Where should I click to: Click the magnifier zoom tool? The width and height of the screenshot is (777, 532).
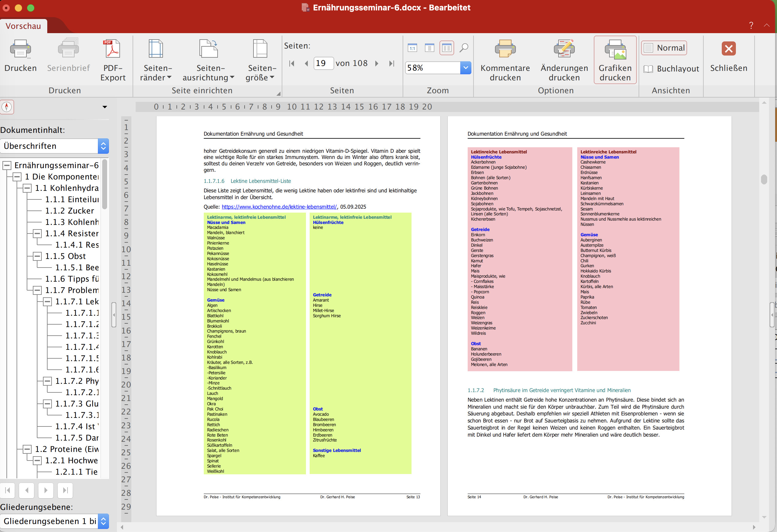(464, 48)
